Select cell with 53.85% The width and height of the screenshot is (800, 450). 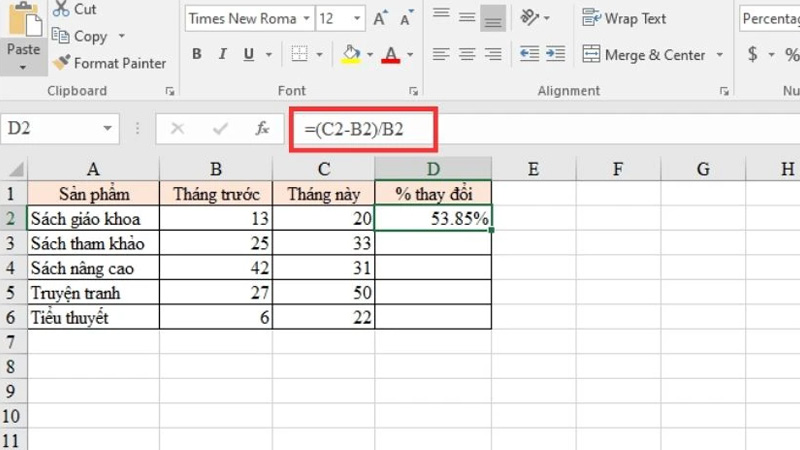[x=433, y=218]
